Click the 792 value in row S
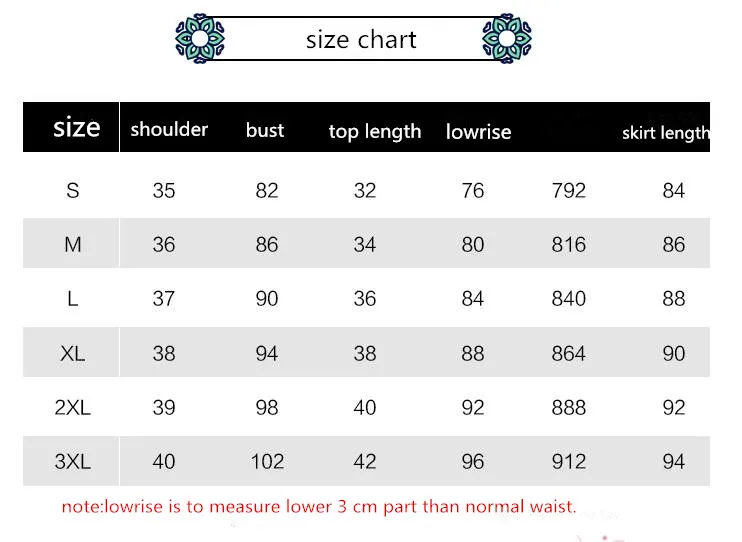742x542 pixels. pos(568,191)
